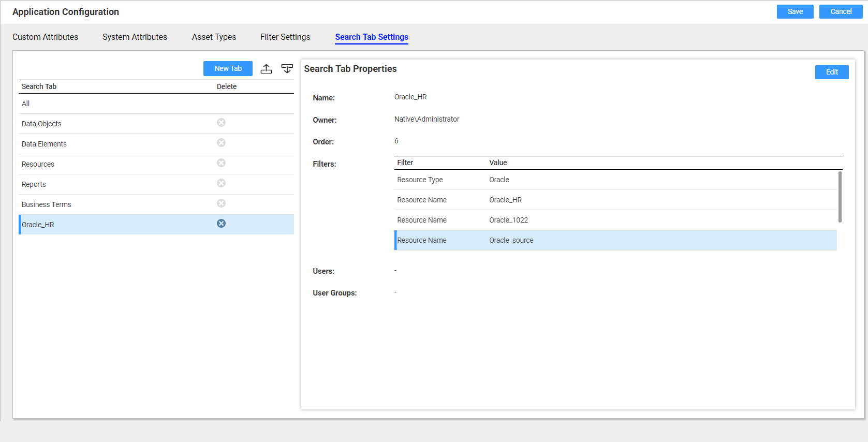868x442 pixels.
Task: Select the Oracle_HR search tab row
Action: tap(156, 225)
